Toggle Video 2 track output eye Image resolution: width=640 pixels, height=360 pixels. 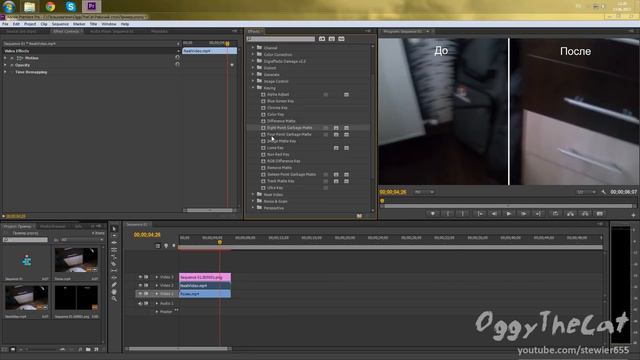click(x=140, y=285)
